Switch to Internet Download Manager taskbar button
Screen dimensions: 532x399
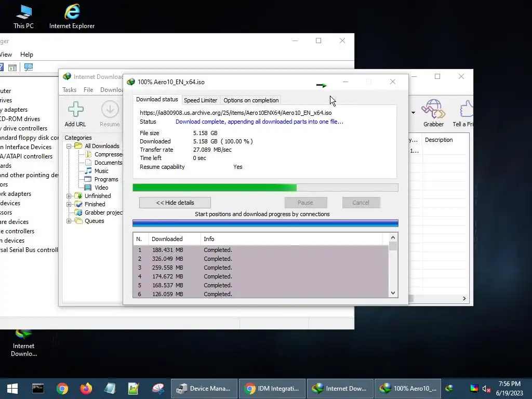click(340, 389)
